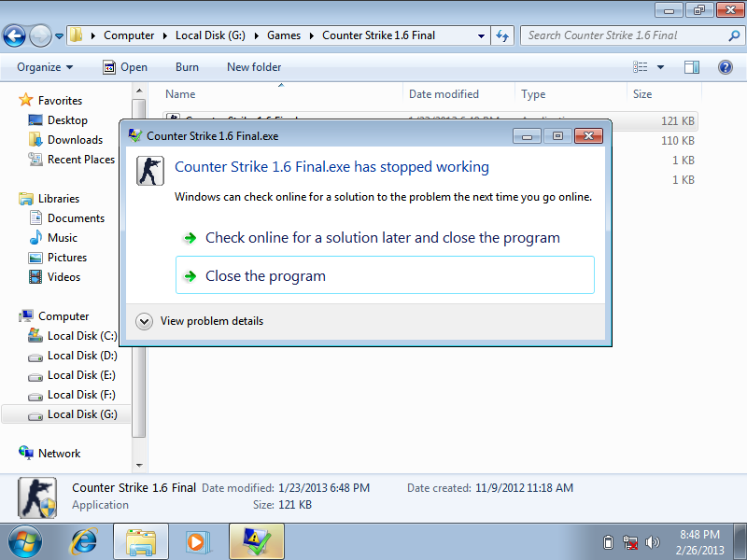The width and height of the screenshot is (747, 560).
Task: Click the Windows Start orb
Action: pos(25,540)
